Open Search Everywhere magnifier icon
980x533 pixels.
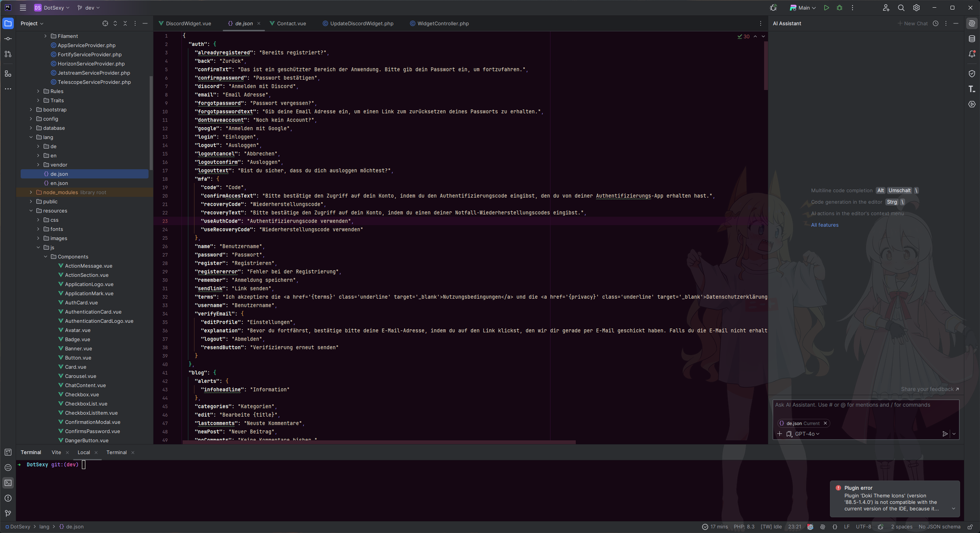click(901, 8)
